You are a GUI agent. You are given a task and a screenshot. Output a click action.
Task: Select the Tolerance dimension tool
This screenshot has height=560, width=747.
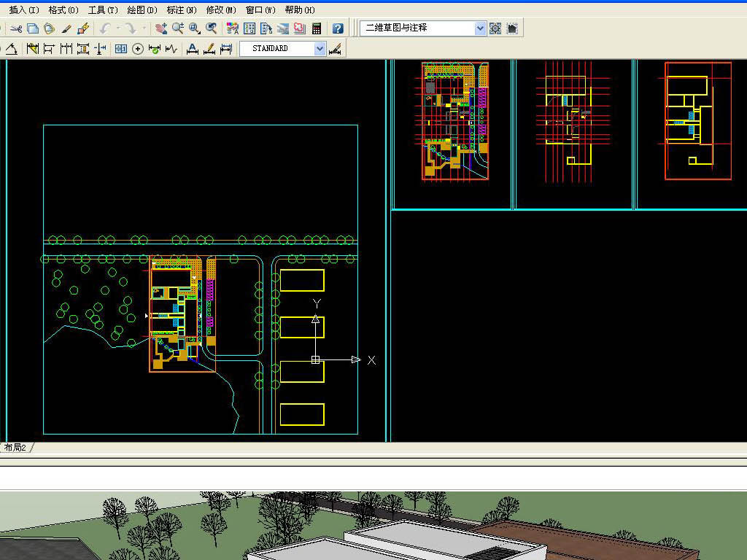120,49
